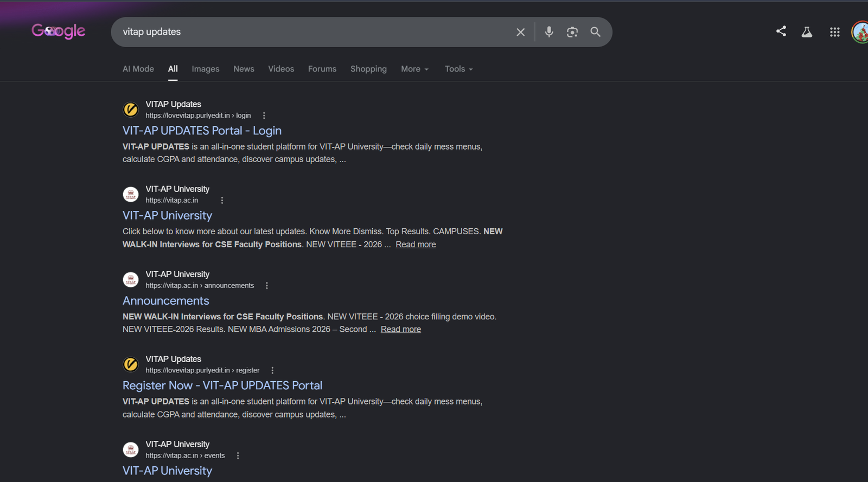Click the VITAP Updates site name above the login result

click(173, 104)
